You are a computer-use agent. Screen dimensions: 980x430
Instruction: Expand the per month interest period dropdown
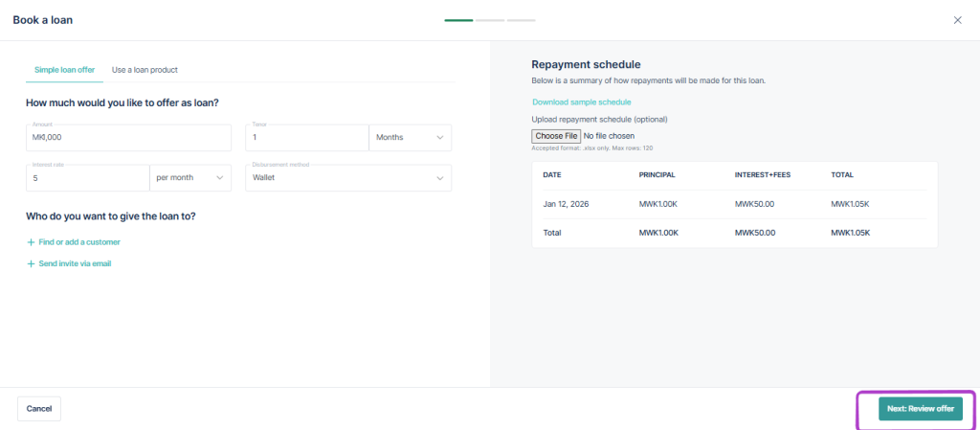tap(190, 178)
